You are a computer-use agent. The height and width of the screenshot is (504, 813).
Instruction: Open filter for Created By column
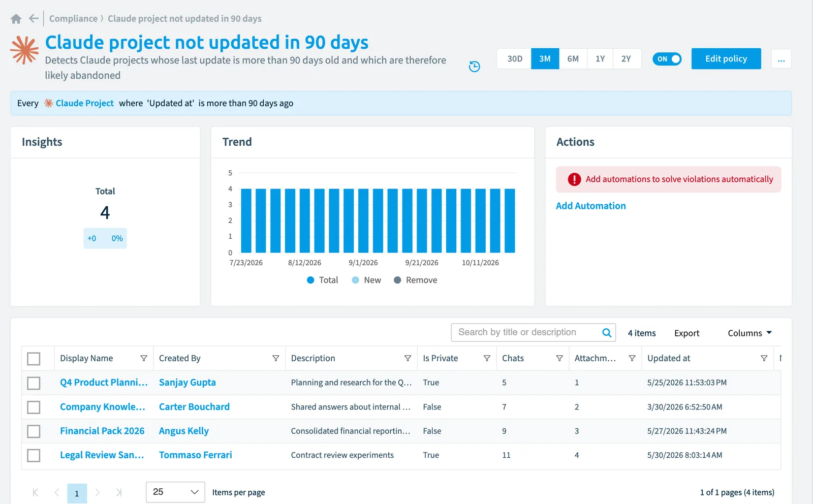(276, 358)
